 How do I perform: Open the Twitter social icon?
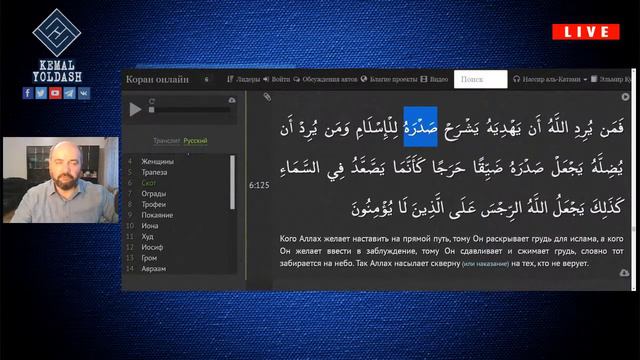coord(41,93)
